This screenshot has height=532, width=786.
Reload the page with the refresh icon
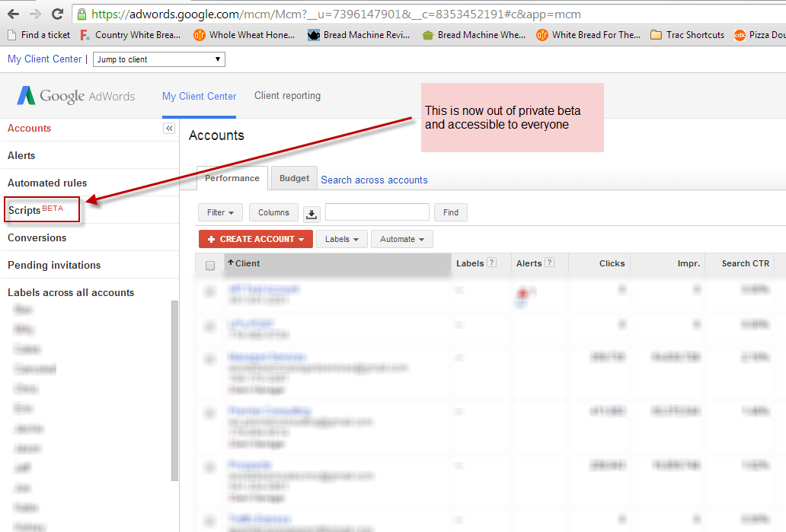(x=58, y=14)
